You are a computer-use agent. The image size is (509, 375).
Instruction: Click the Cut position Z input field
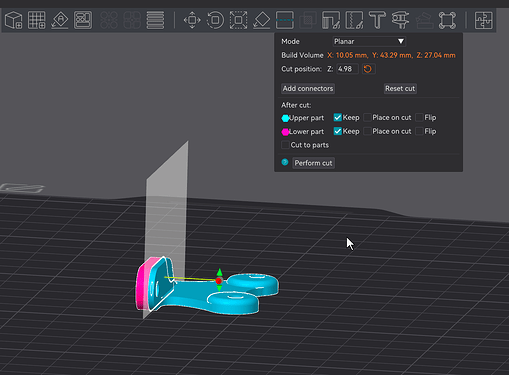point(347,69)
